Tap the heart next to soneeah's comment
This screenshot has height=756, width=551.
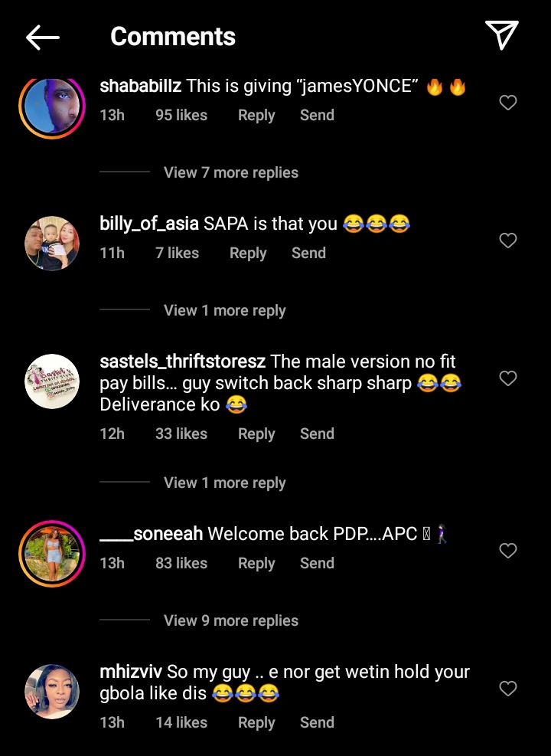(x=507, y=551)
